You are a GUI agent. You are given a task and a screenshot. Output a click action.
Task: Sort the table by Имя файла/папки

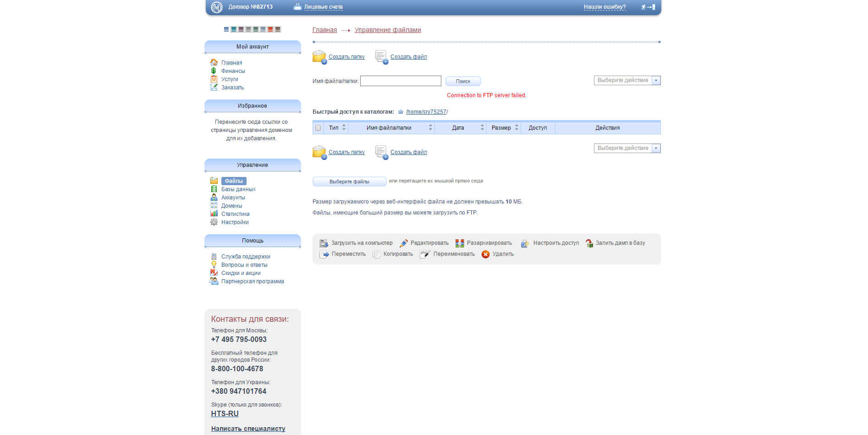point(391,128)
